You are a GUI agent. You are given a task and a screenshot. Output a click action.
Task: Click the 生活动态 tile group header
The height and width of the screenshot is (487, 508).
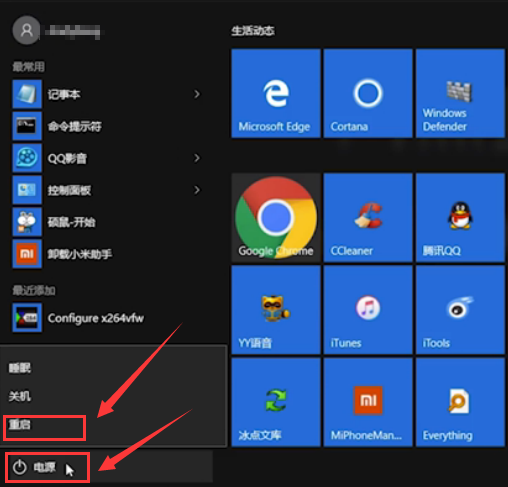tap(253, 31)
